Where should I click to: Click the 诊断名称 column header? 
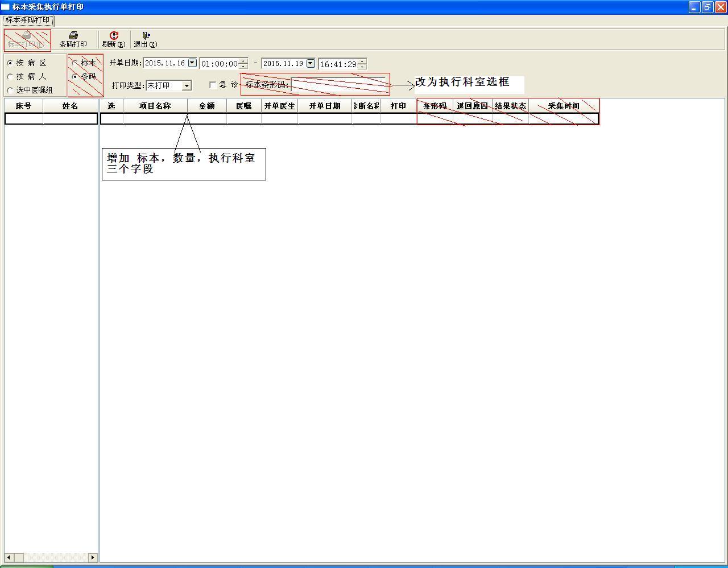366,106
